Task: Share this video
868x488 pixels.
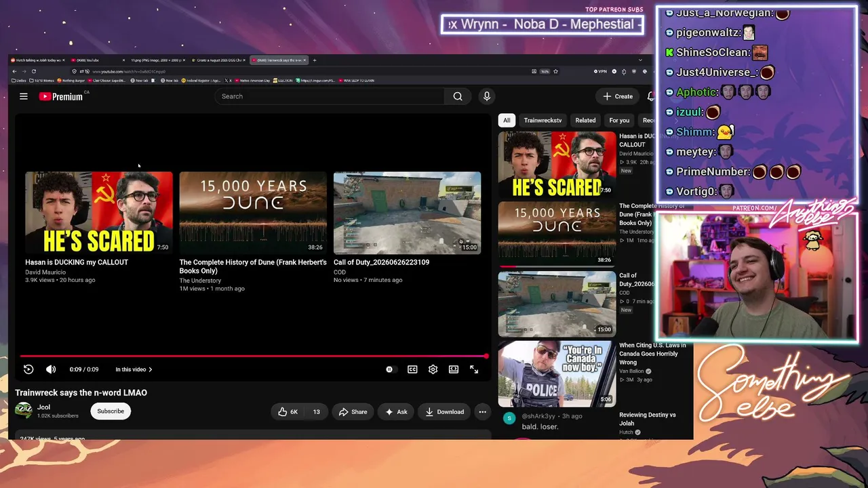Action: tap(353, 411)
